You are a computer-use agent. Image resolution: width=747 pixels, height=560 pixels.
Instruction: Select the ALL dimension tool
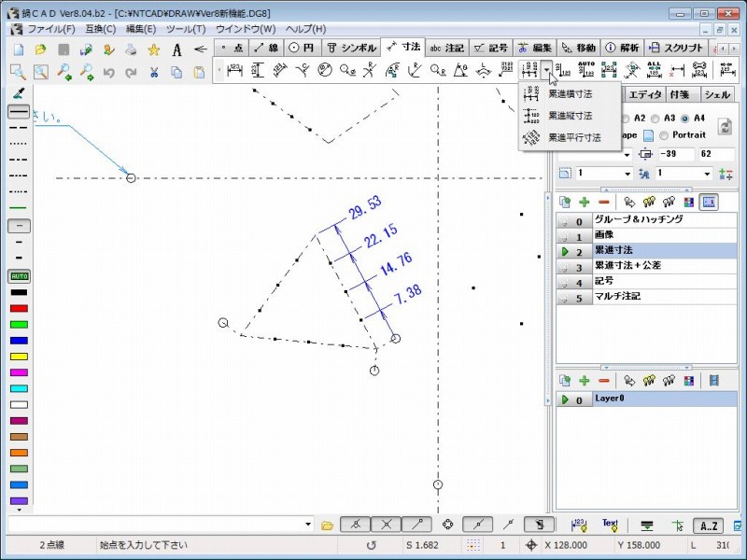tap(655, 69)
